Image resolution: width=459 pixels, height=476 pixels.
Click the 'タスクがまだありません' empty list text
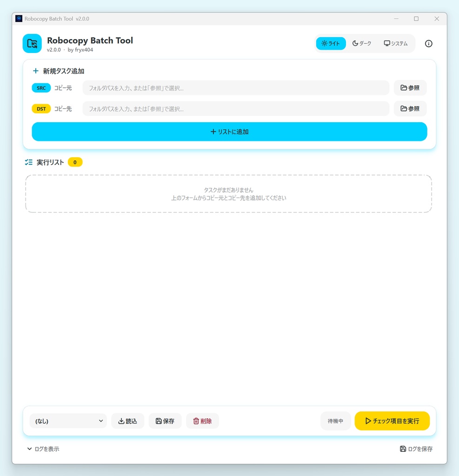pyautogui.click(x=228, y=190)
